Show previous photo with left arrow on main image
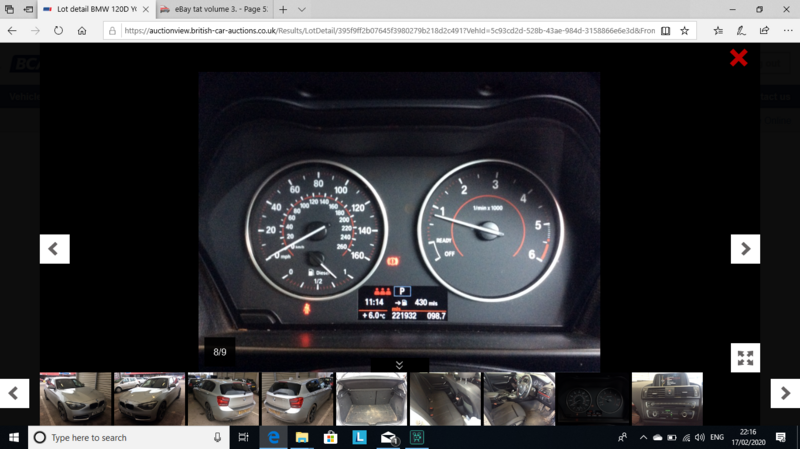The width and height of the screenshot is (800, 449). pos(55,249)
